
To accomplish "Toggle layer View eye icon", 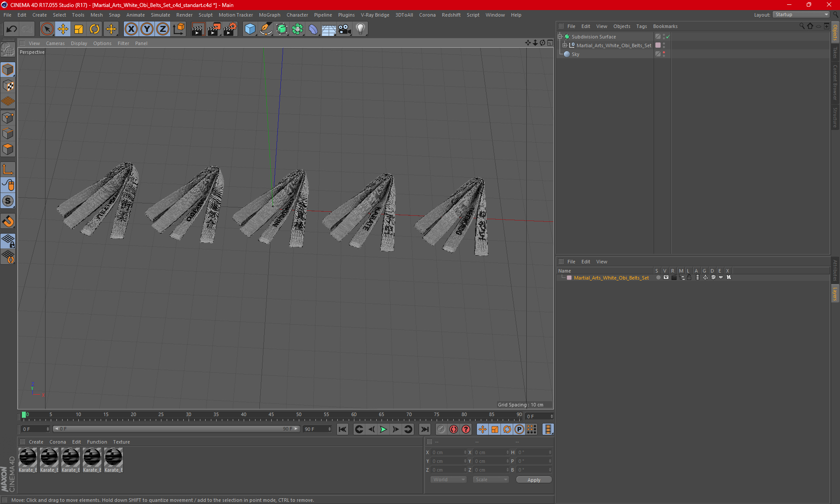I will pyautogui.click(x=666, y=278).
